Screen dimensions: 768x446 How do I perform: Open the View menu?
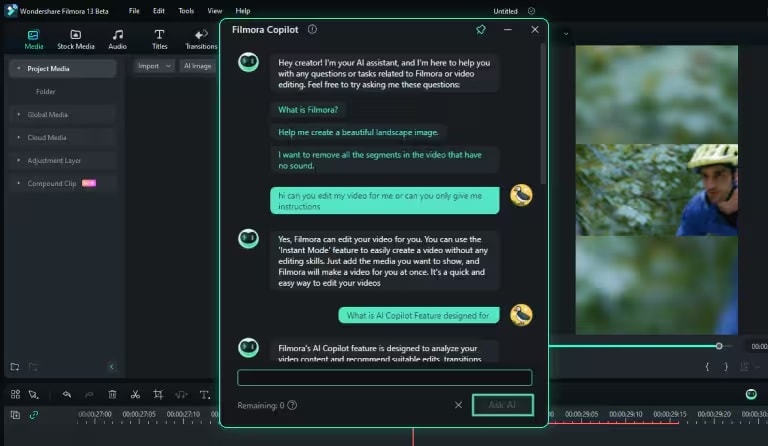tap(215, 11)
